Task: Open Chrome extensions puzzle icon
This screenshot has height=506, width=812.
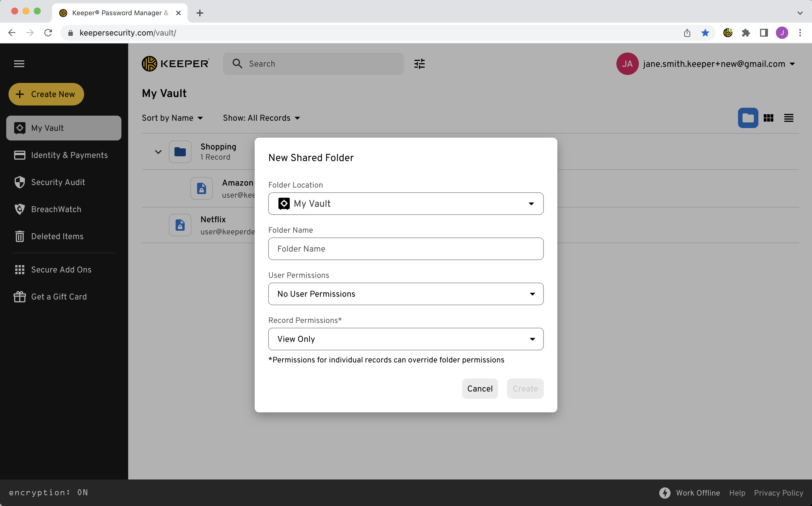Action: point(746,33)
